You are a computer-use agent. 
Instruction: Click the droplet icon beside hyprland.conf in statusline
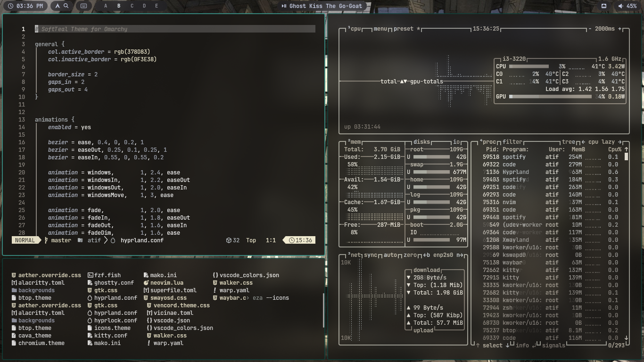[113, 240]
